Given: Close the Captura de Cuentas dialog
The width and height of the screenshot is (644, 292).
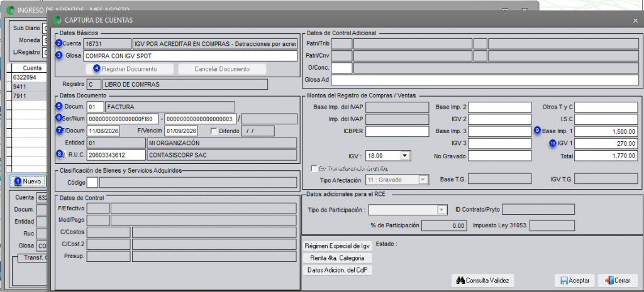Looking at the screenshot, I should (635, 19).
